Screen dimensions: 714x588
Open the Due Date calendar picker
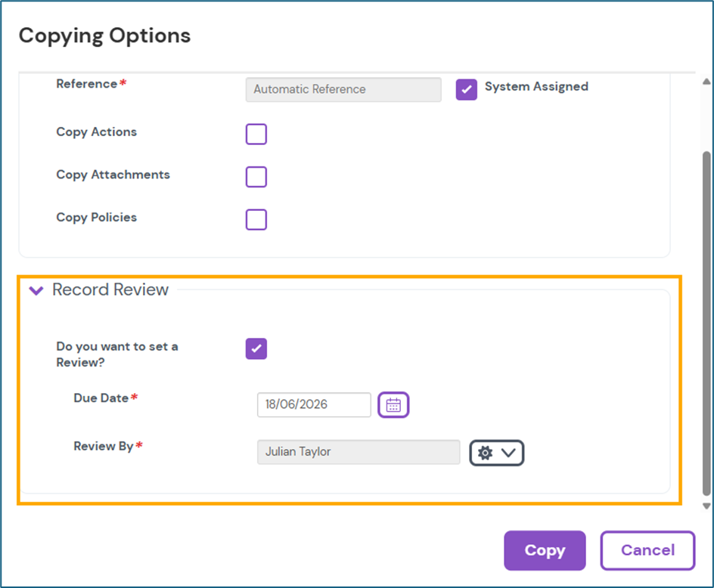coord(393,405)
